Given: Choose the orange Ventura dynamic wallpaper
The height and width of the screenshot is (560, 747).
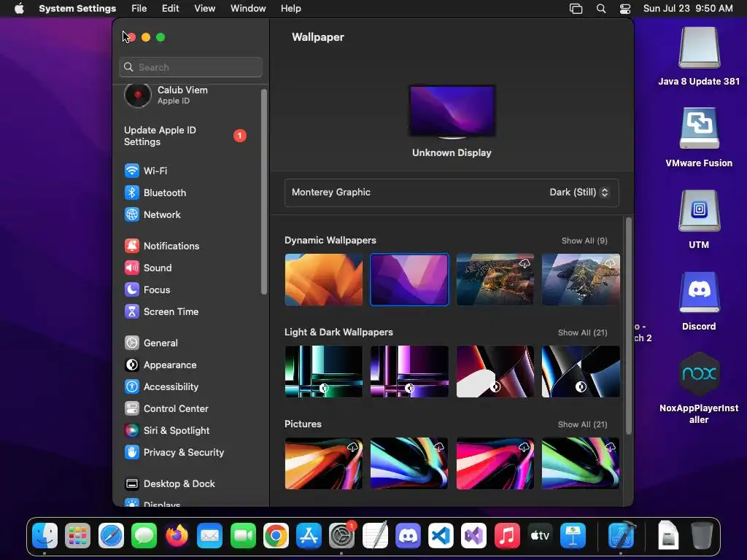Looking at the screenshot, I should 323,279.
